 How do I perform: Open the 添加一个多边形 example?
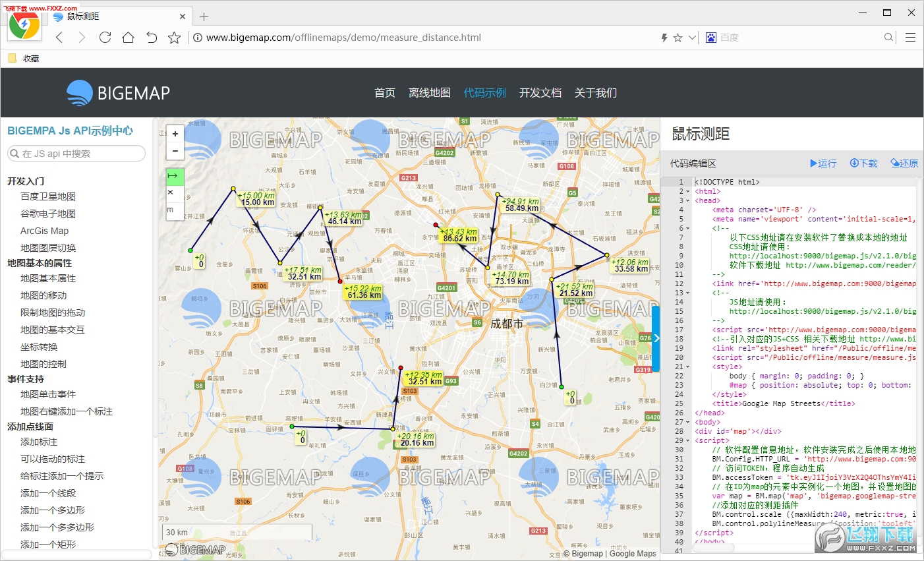(53, 510)
